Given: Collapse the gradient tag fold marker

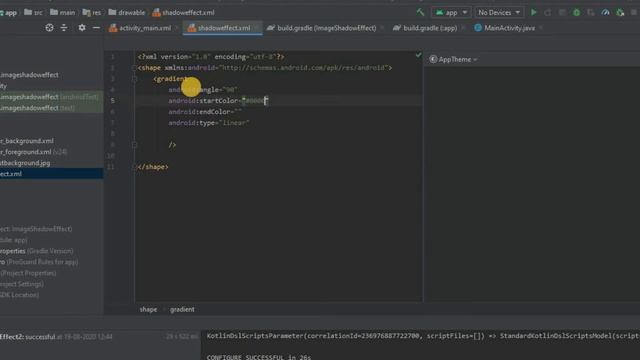Looking at the screenshot, I should 134,79.
